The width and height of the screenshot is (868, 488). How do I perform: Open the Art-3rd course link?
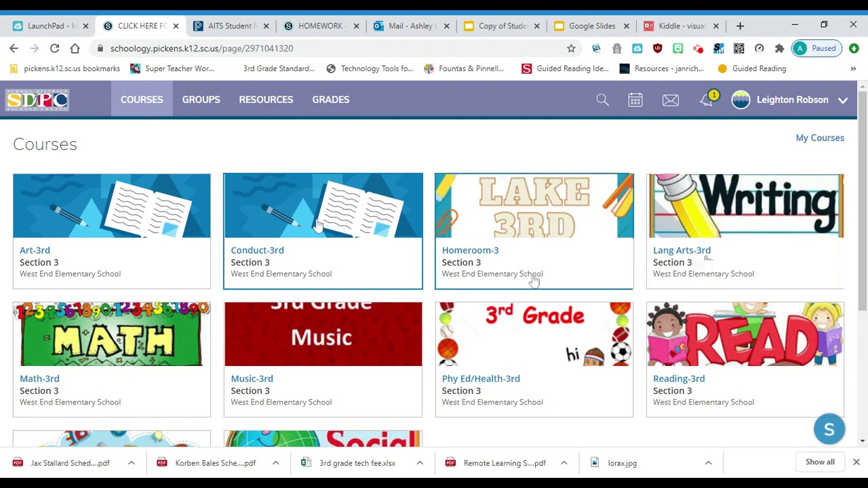tap(35, 250)
